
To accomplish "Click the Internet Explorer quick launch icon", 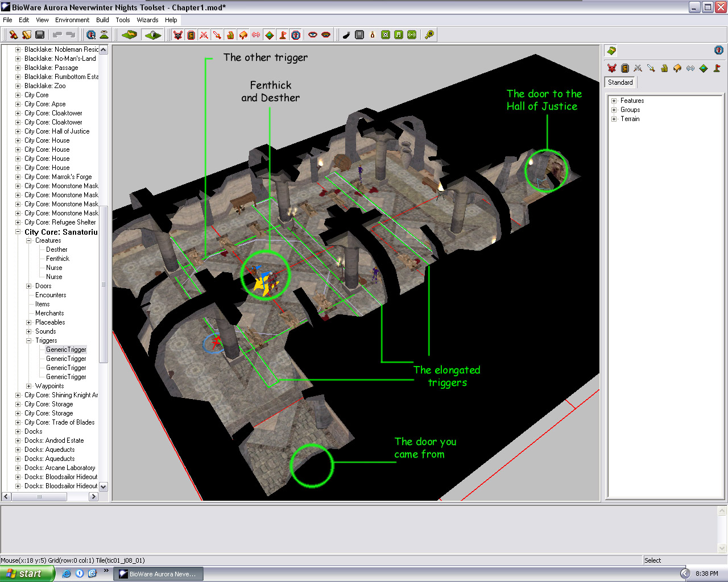I will coord(67,573).
